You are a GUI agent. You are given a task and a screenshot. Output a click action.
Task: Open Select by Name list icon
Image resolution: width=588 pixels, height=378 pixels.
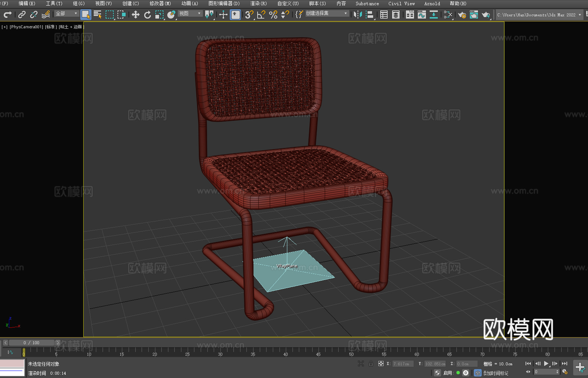click(x=98, y=14)
